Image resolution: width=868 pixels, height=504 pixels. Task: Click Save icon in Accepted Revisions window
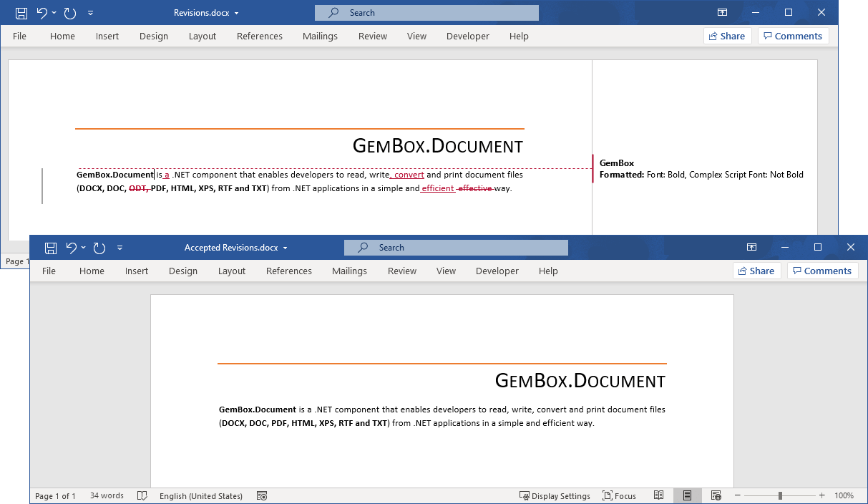[51, 248]
